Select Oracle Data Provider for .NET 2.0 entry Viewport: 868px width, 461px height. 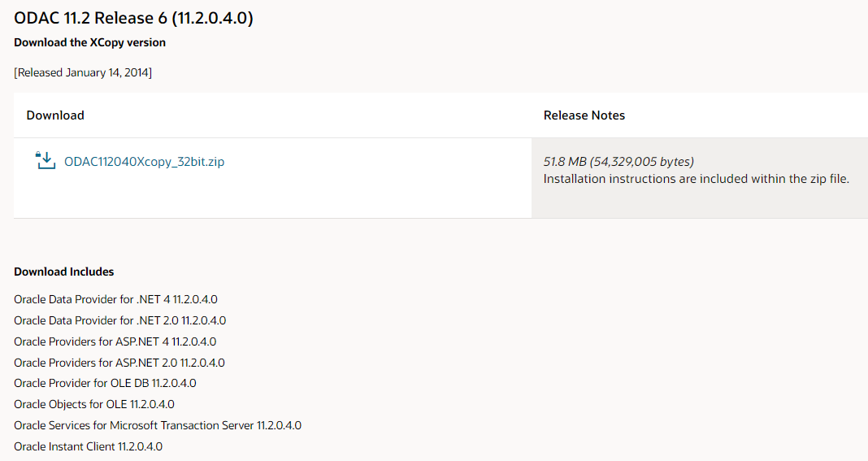120,320
